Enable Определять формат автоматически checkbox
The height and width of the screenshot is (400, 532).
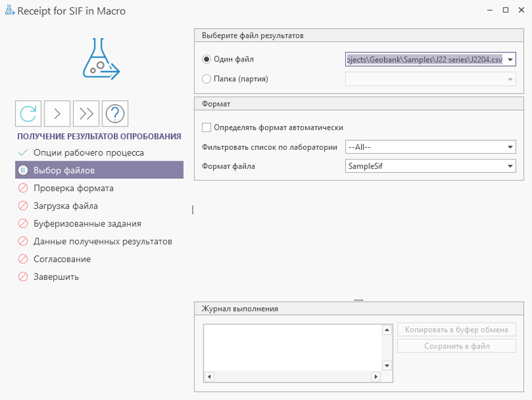pyautogui.click(x=207, y=128)
